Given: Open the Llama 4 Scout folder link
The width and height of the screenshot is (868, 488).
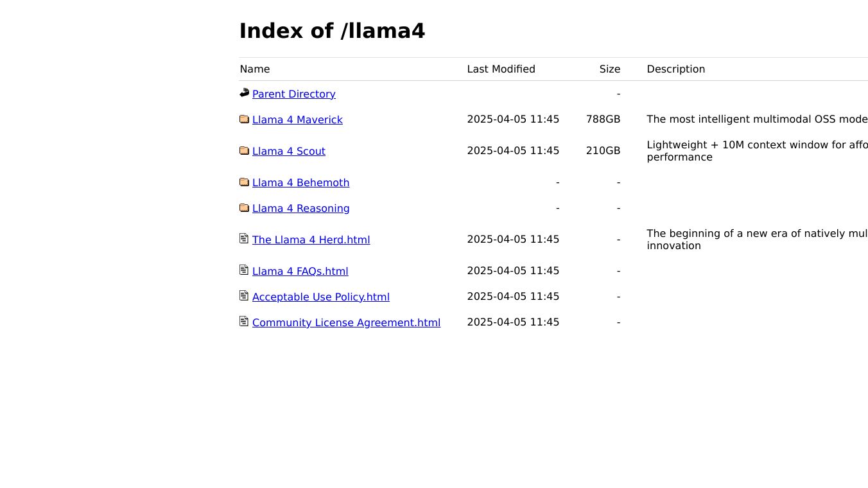Looking at the screenshot, I should click(x=288, y=152).
